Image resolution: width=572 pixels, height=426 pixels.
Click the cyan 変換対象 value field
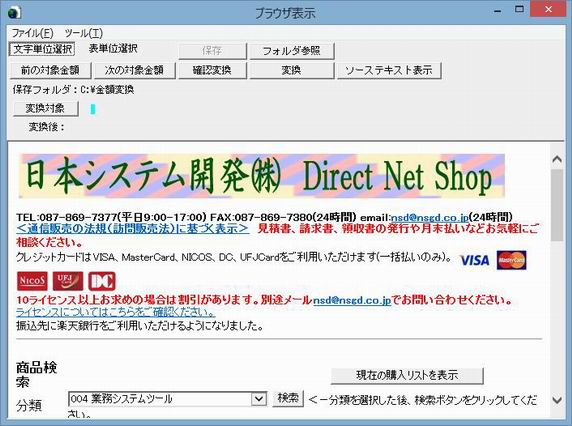(x=93, y=109)
